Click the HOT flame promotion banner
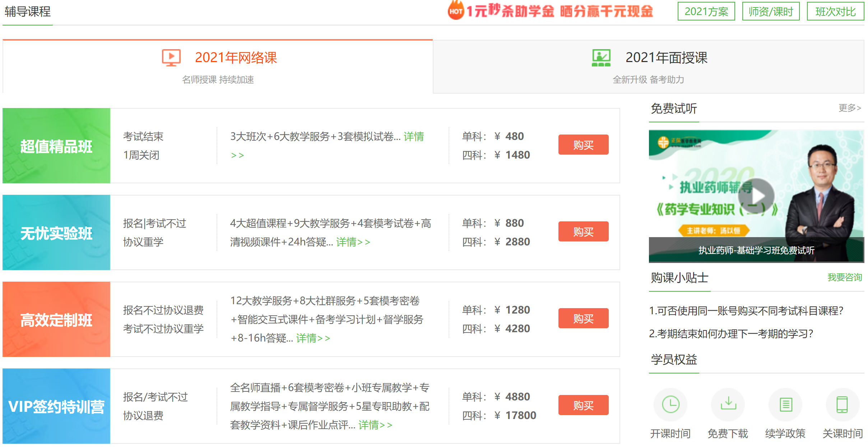The height and width of the screenshot is (447, 868). click(550, 11)
